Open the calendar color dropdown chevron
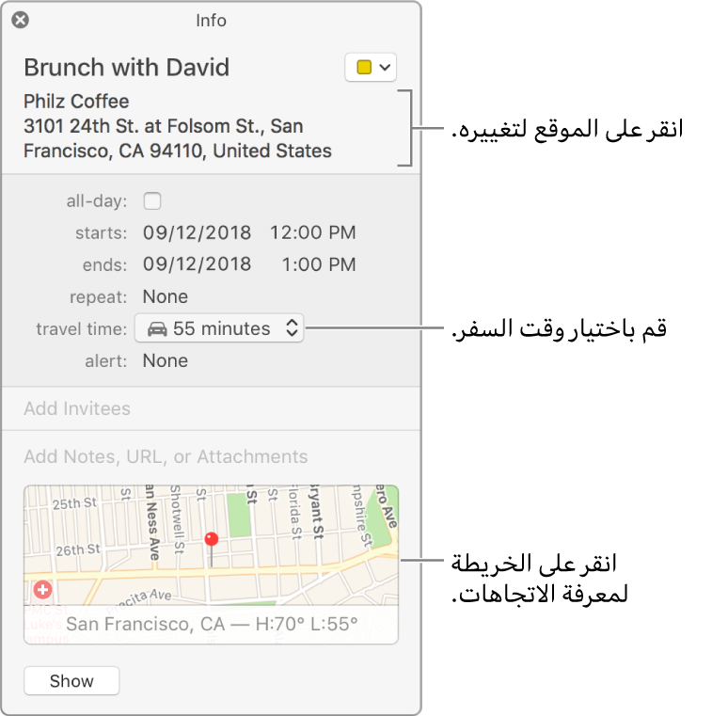Screen dimensions: 728x716 click(x=385, y=68)
